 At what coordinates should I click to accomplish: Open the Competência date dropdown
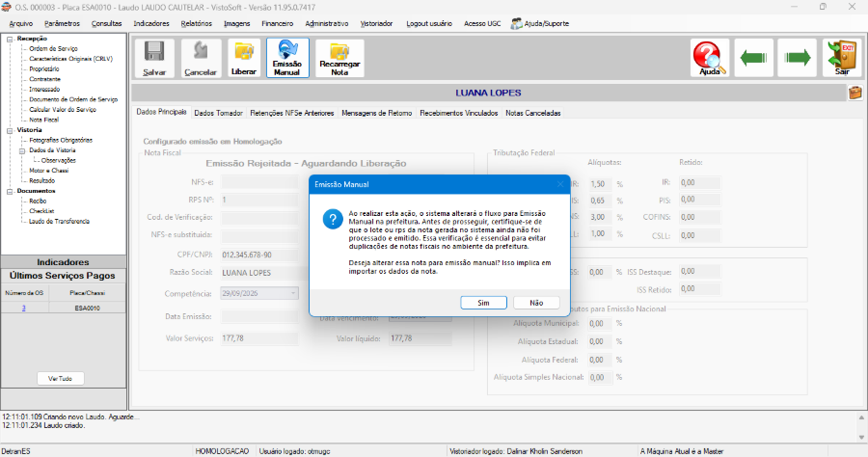pos(293,293)
